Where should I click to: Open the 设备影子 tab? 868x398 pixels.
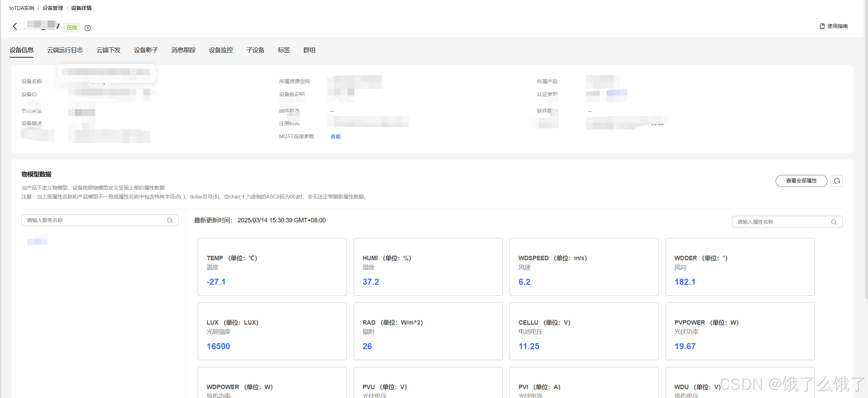click(146, 50)
